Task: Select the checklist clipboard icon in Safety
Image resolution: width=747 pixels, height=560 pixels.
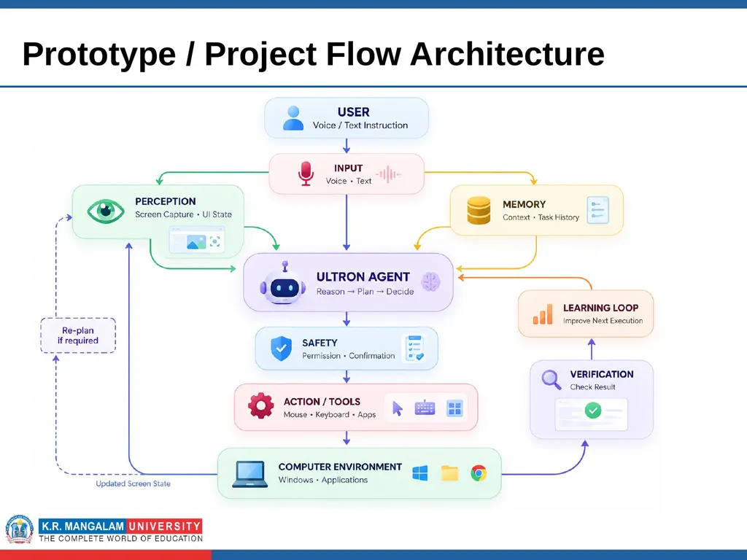Action: [413, 348]
